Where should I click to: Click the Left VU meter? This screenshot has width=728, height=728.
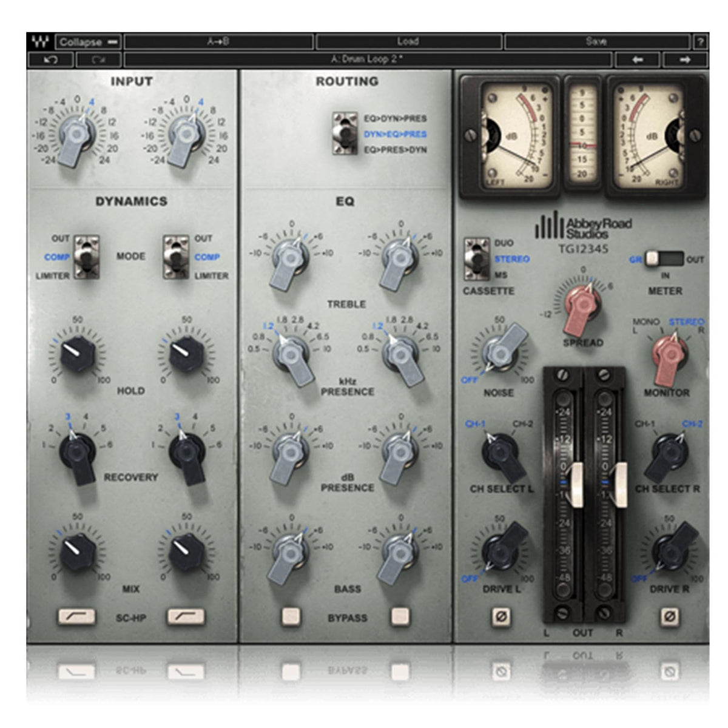(x=510, y=136)
